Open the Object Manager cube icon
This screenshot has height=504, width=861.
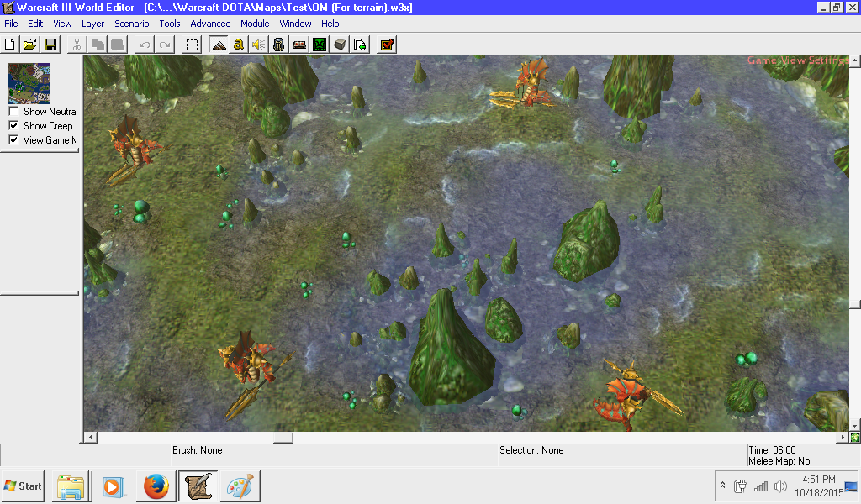click(x=340, y=45)
